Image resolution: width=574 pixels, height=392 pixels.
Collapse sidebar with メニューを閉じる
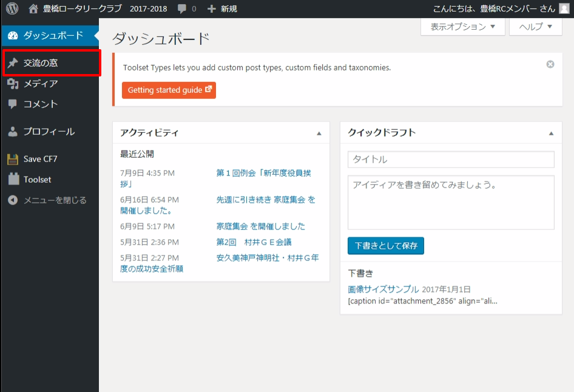coord(55,200)
